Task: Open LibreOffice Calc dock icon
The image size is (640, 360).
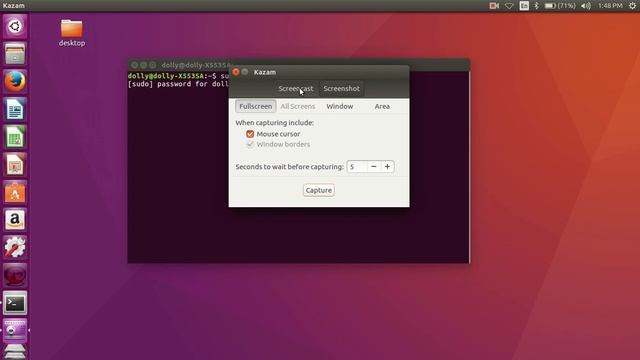Action: pyautogui.click(x=15, y=137)
